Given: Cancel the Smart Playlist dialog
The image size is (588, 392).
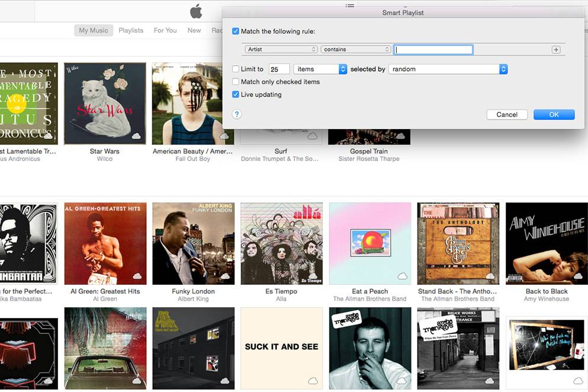Looking at the screenshot, I should tap(507, 114).
